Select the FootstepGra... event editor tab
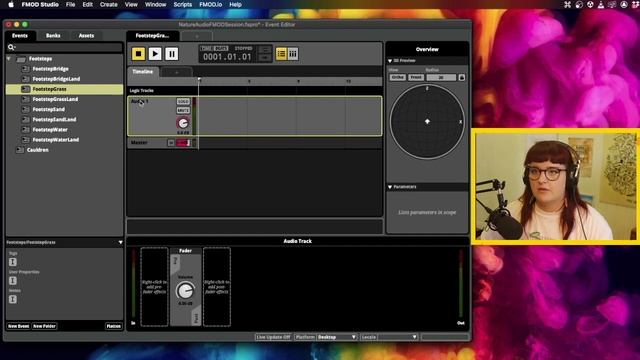The width and height of the screenshot is (640, 360). pos(152,36)
